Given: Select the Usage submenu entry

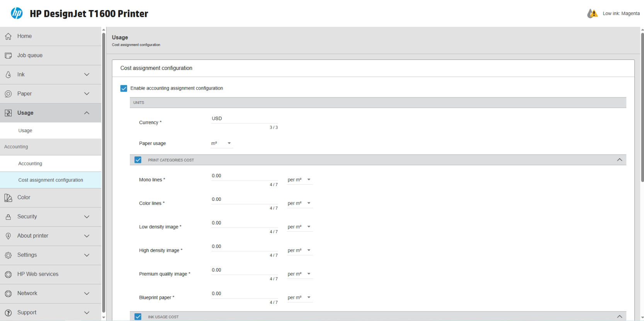Looking at the screenshot, I should tap(51, 131).
